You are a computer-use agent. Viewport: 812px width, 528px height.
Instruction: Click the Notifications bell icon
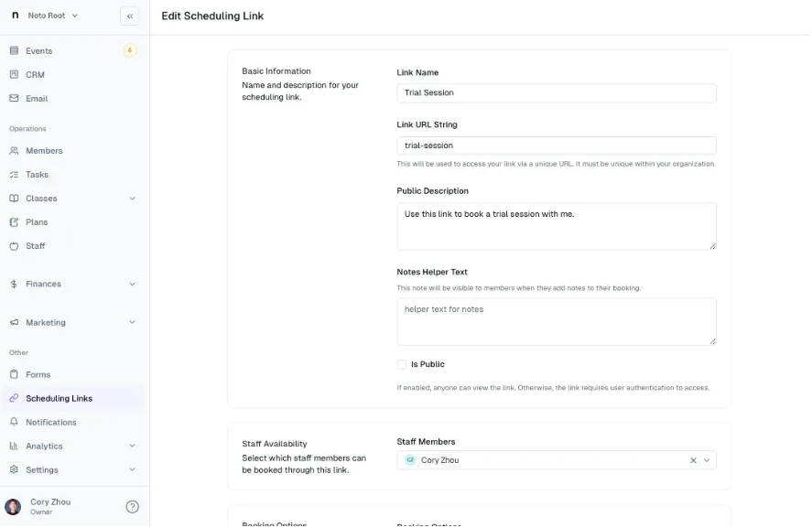click(14, 422)
